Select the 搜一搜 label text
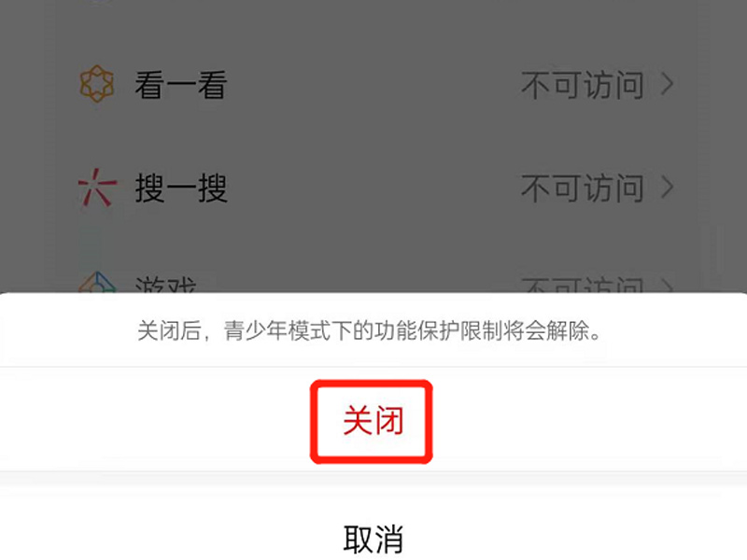 (x=181, y=188)
